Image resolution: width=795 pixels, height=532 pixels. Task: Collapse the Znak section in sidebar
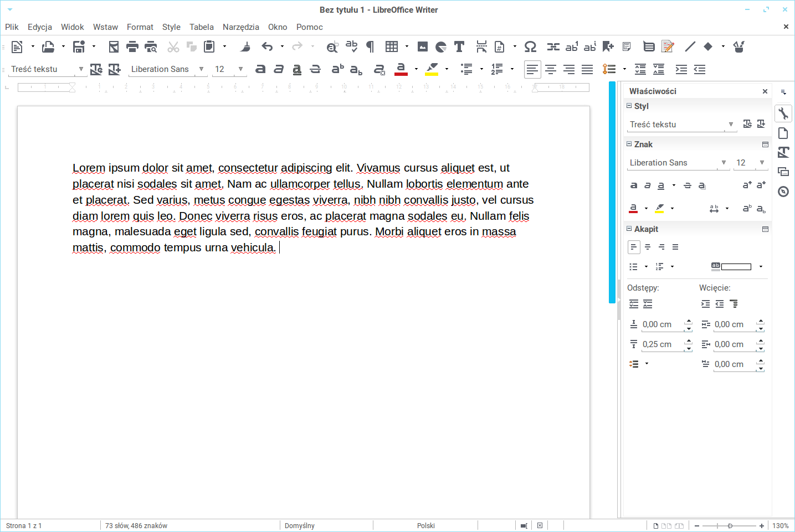tap(629, 144)
